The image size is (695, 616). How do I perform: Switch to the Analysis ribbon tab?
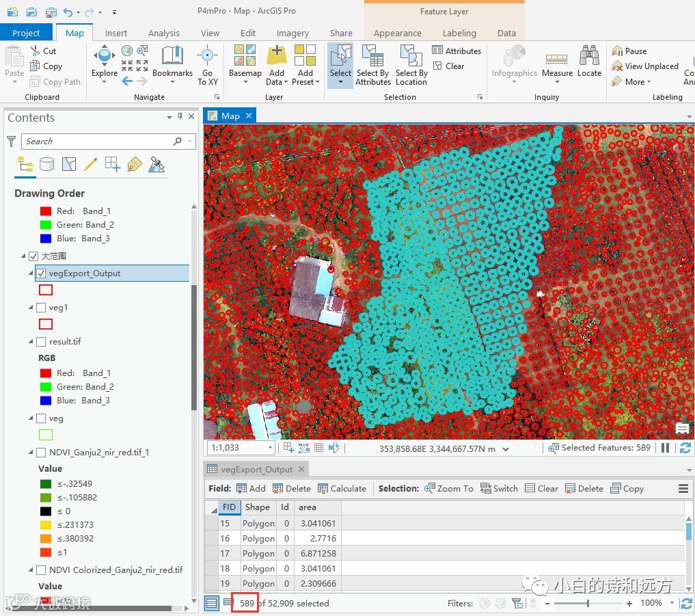(x=163, y=34)
